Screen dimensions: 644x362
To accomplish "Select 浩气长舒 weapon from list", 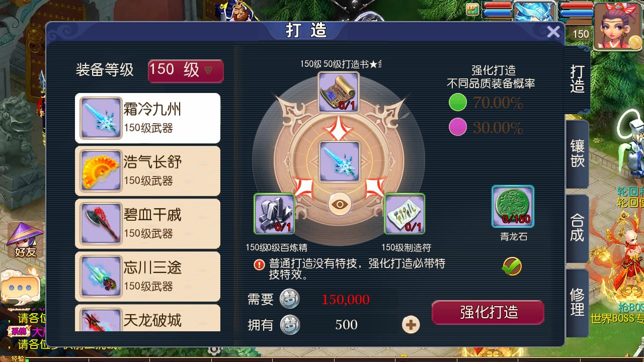I will [147, 171].
